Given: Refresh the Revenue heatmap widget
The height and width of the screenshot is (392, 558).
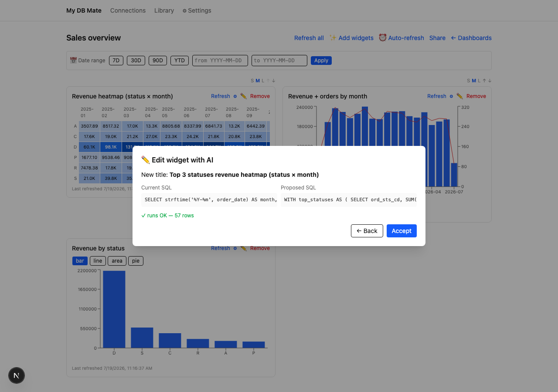Looking at the screenshot, I should (x=221, y=96).
